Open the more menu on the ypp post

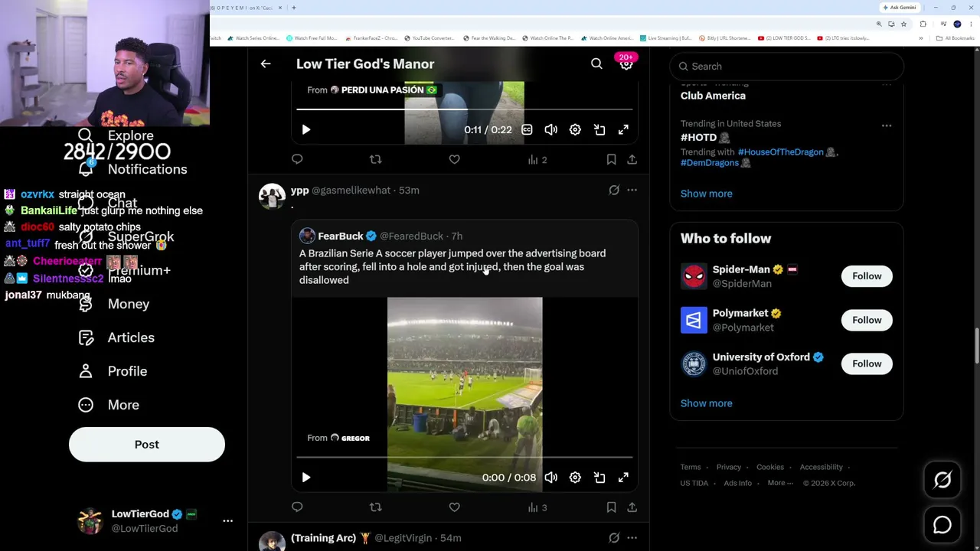point(632,190)
